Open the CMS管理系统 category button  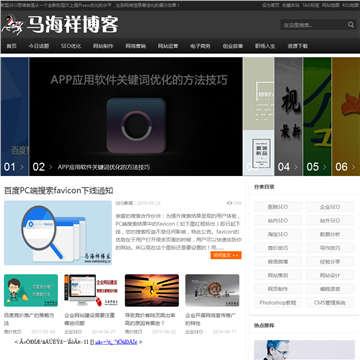(330, 303)
